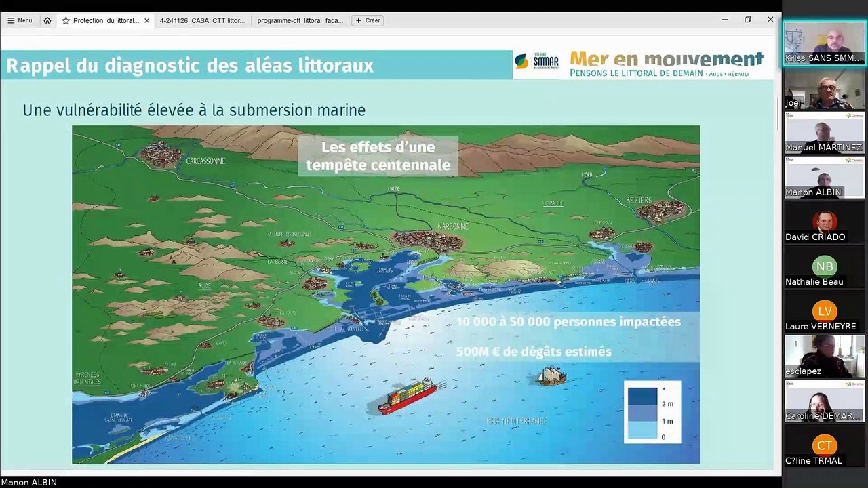Click the darkest blue legend swatch above 2 m
Image resolution: width=868 pixels, height=488 pixels.
642,396
